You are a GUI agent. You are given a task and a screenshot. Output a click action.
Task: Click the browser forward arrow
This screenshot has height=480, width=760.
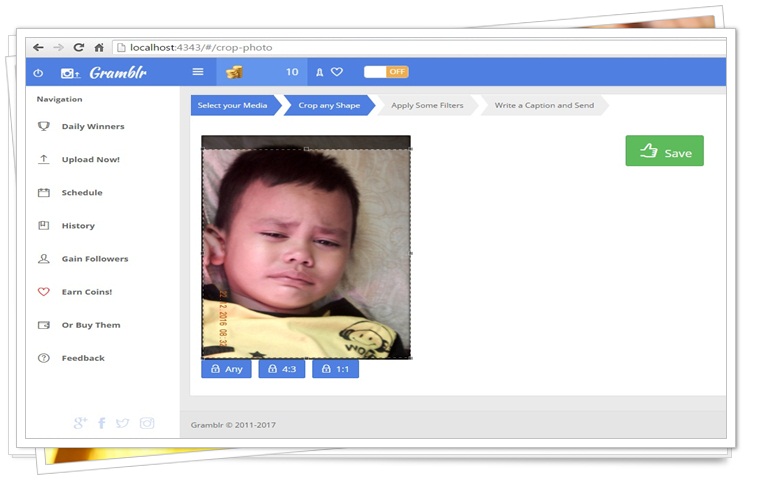point(59,48)
